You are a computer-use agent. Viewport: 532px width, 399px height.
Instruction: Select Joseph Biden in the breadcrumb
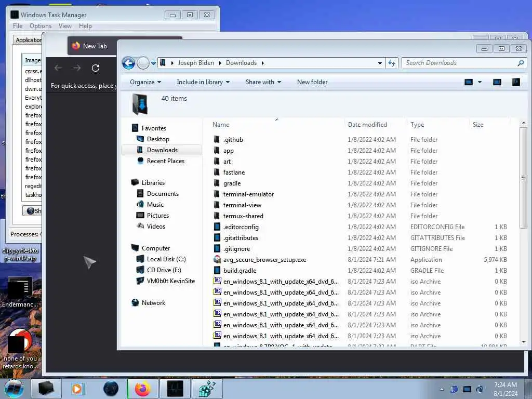click(x=196, y=63)
